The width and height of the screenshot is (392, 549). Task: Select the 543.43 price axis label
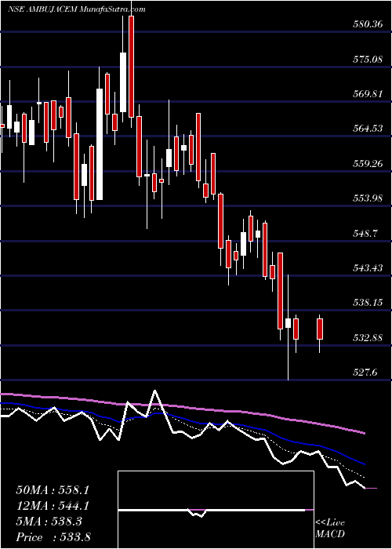coord(366,268)
